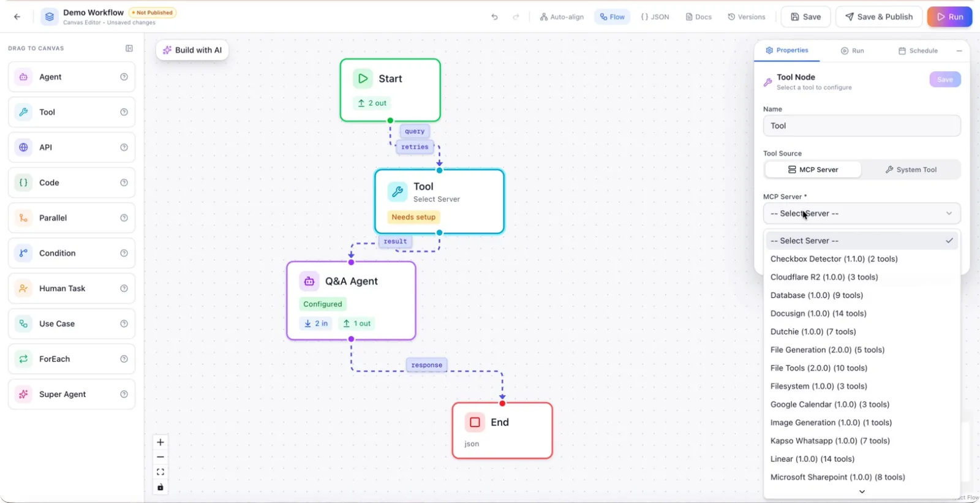Click the orange Run button

949,17
